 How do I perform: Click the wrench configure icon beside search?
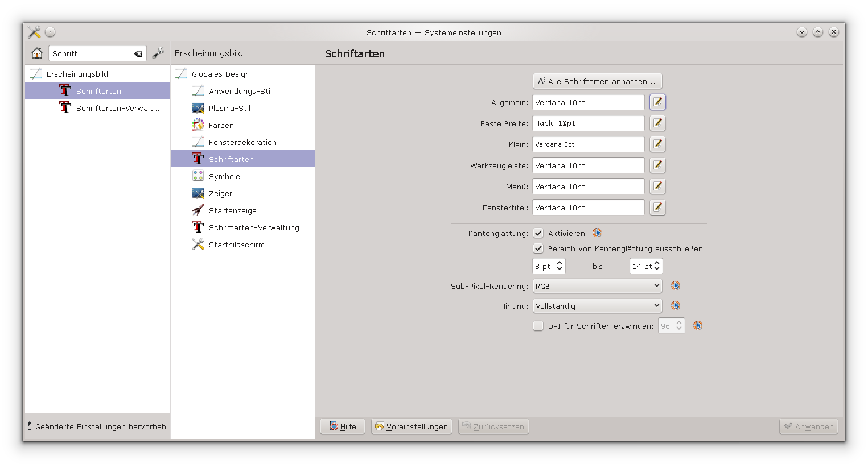pos(158,53)
